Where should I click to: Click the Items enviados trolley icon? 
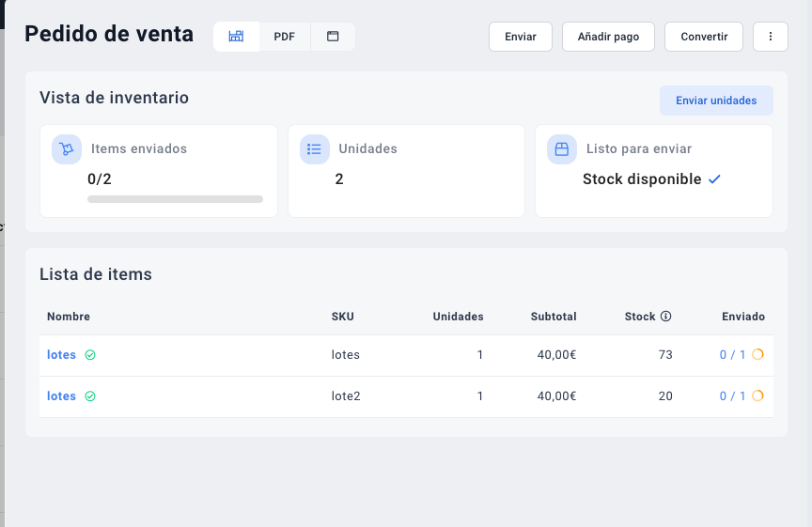point(67,149)
